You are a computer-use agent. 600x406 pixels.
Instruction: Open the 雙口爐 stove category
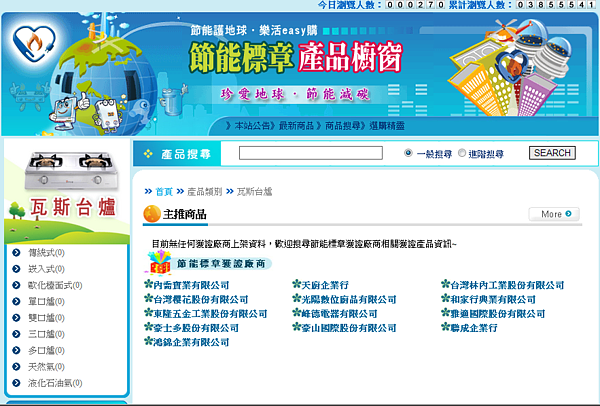[x=41, y=318]
